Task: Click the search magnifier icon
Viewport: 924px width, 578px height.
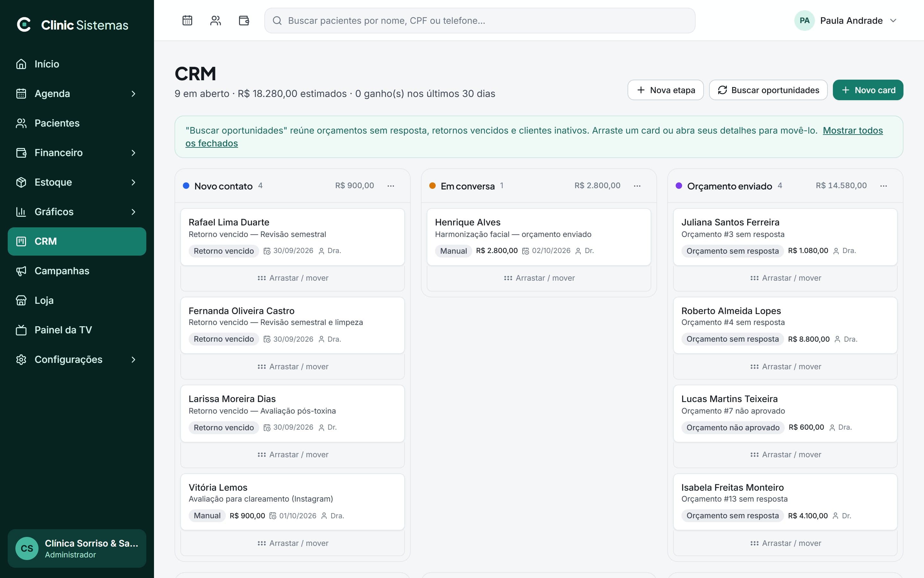Action: (x=277, y=21)
